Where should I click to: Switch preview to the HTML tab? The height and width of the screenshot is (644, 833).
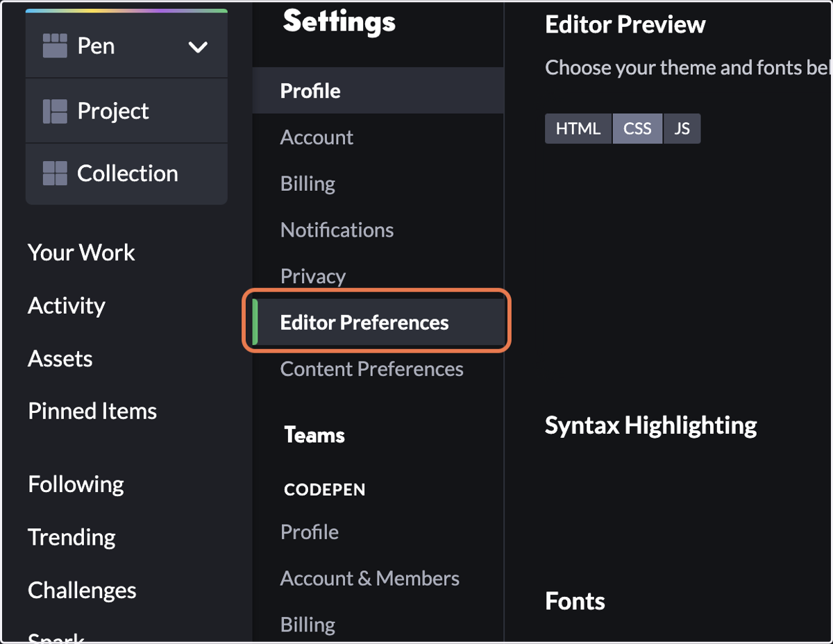(578, 129)
